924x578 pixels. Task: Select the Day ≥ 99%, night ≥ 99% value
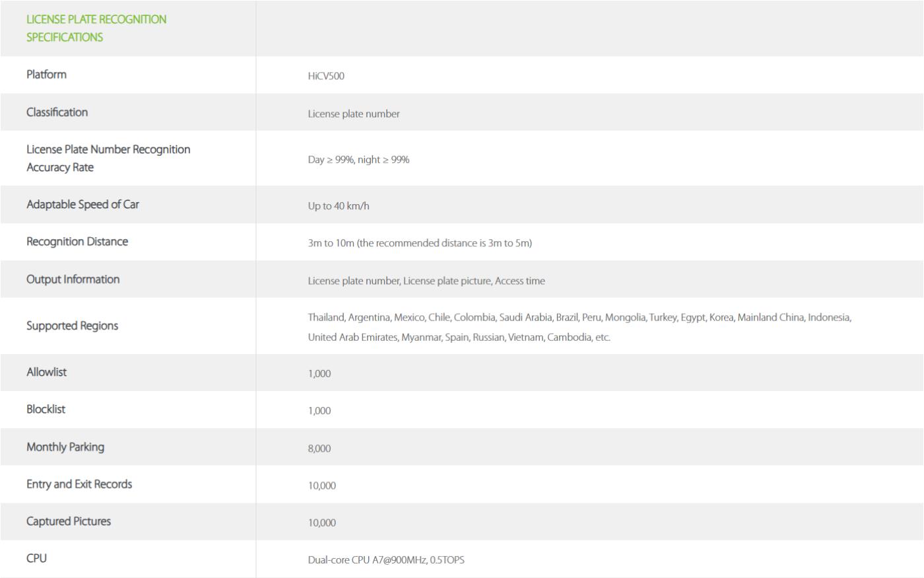point(358,160)
